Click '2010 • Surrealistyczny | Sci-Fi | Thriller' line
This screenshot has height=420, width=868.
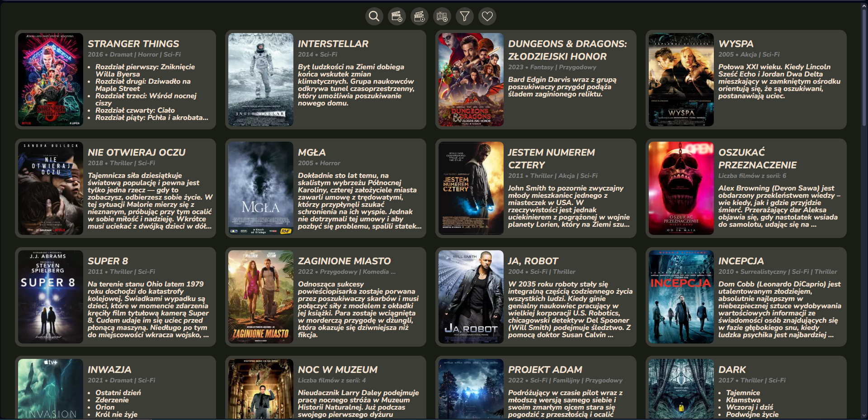(x=778, y=272)
